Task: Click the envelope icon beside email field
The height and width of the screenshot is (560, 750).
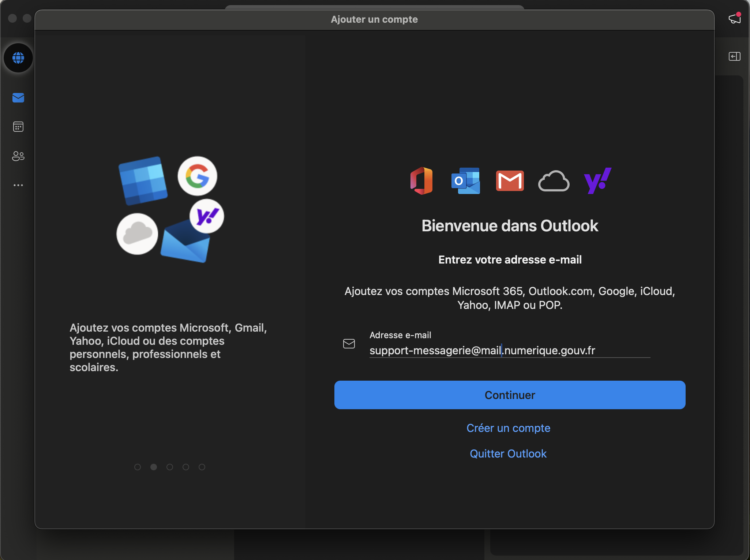Action: (349, 344)
